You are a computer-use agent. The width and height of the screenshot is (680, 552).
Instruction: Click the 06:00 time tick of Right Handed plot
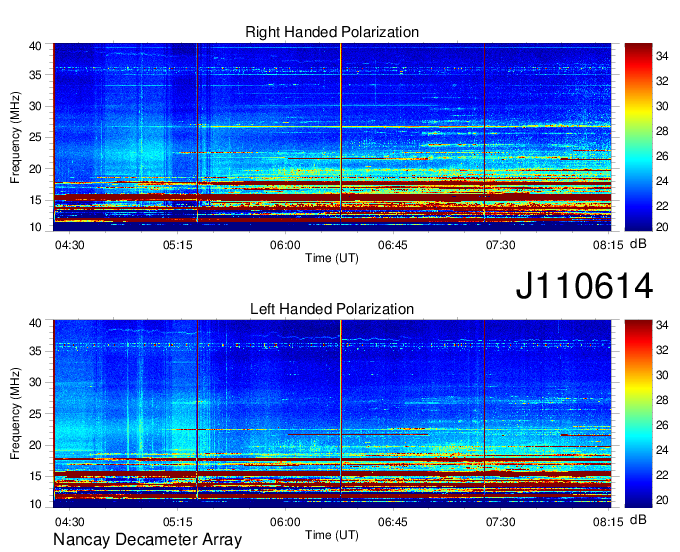pos(285,245)
